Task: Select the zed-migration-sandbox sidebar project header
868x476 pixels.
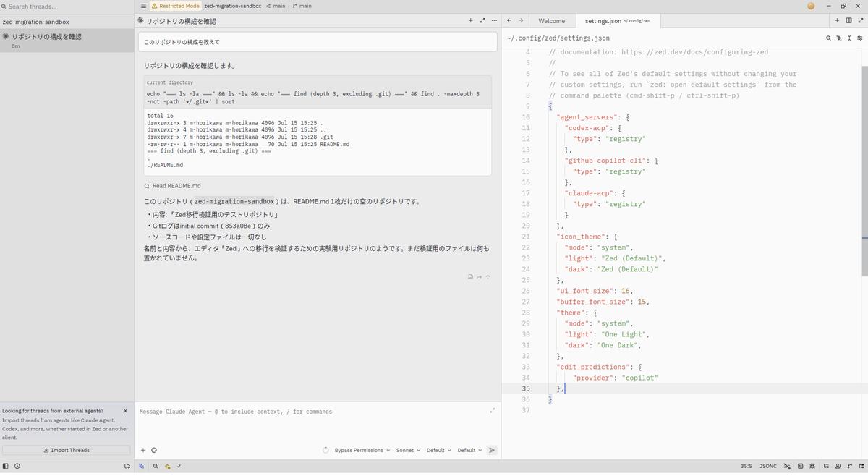Action: coord(67,22)
